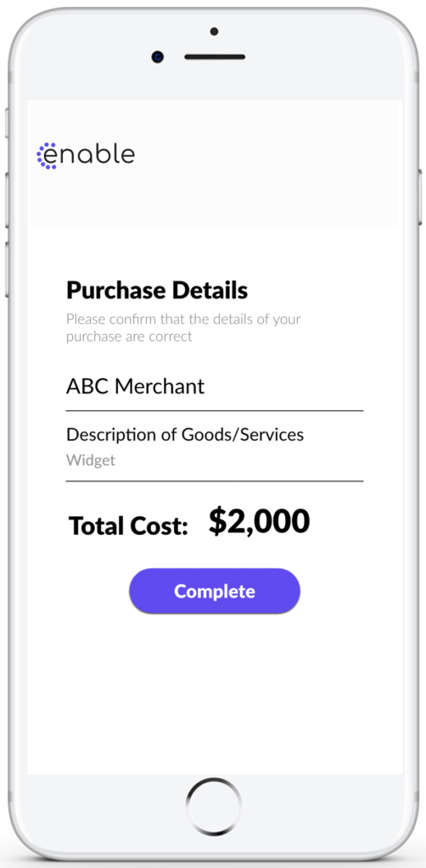Click the purchase confirmation subtitle text
The width and height of the screenshot is (426, 868).
(183, 328)
